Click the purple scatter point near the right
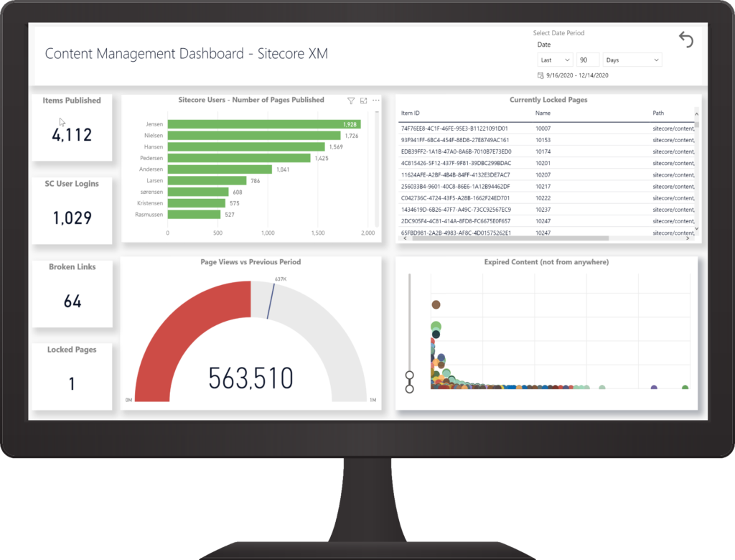The height and width of the screenshot is (560, 735). (x=654, y=388)
